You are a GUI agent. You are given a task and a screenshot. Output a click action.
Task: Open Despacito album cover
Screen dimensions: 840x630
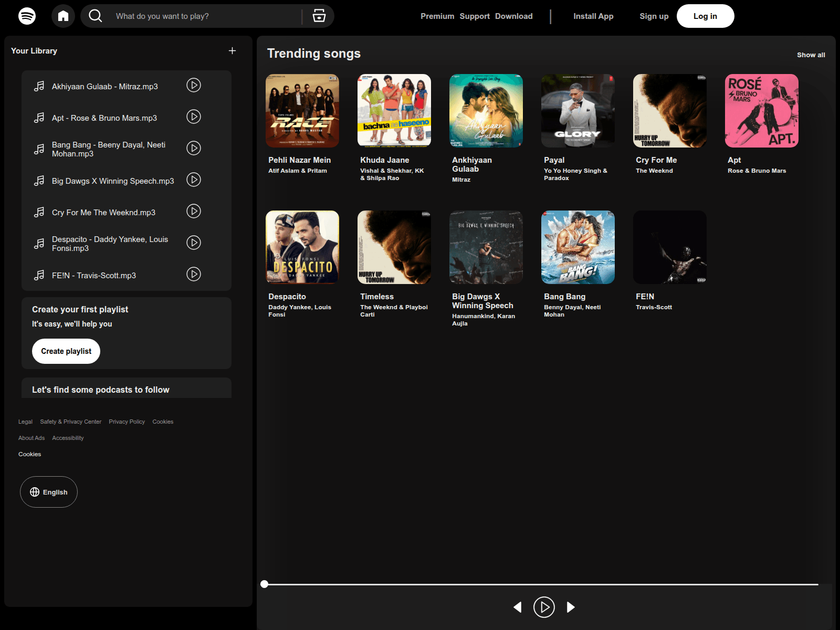302,247
